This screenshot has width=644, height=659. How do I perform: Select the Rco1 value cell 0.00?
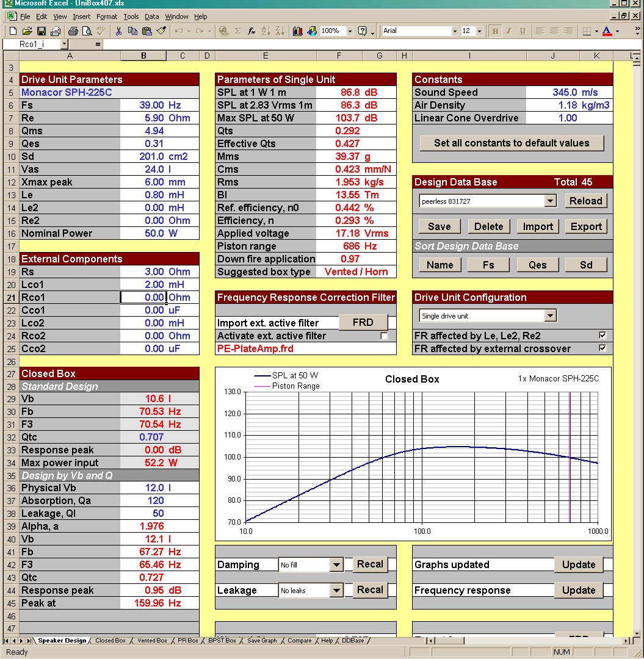(143, 298)
